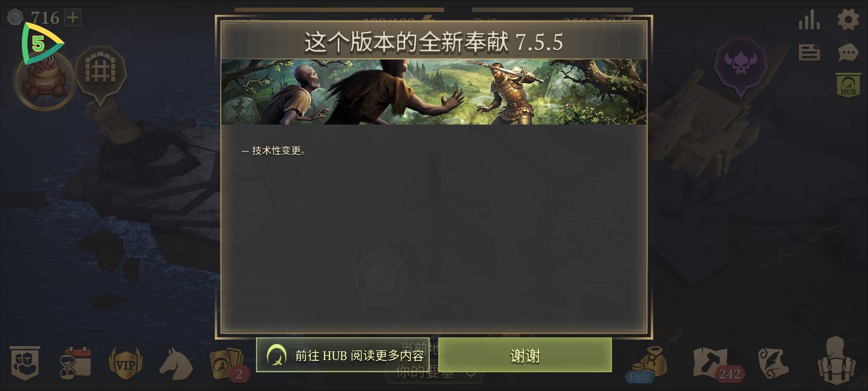Open the chat speech bubble icon
Image resolution: width=868 pixels, height=391 pixels.
848,53
